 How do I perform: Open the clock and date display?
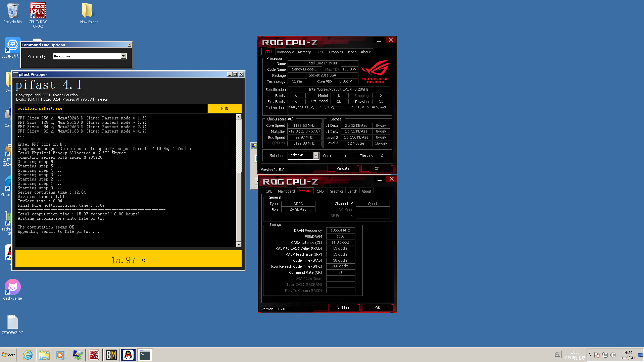pyautogui.click(x=628, y=355)
